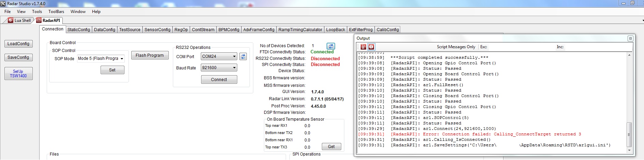This screenshot has width=644, height=160.
Task: Click the RS232 Connect button
Action: click(219, 80)
